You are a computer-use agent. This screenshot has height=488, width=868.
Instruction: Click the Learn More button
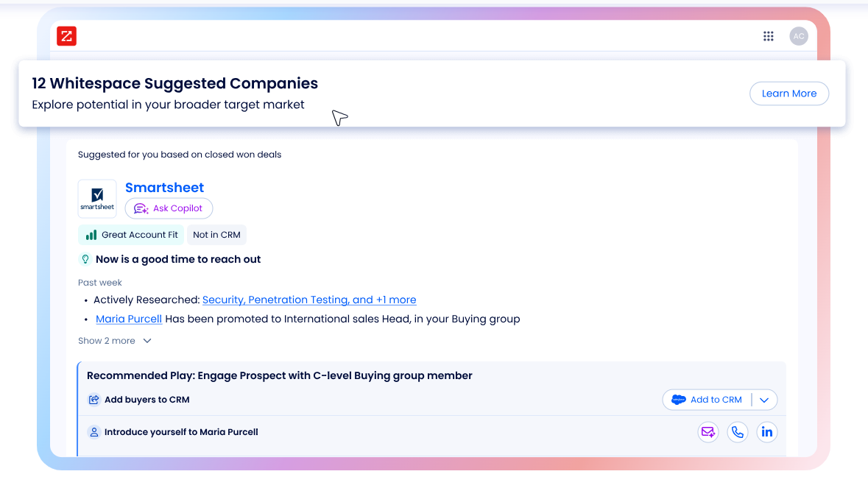[788, 93]
